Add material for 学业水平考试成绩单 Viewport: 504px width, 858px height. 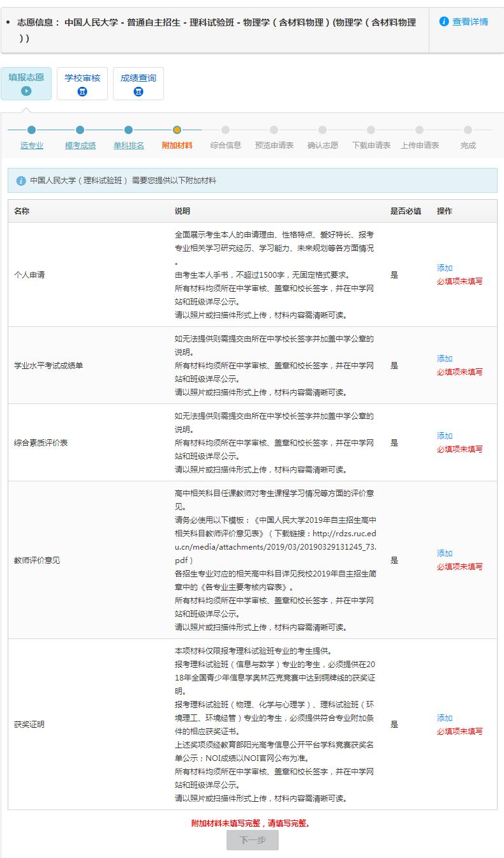[x=445, y=359]
